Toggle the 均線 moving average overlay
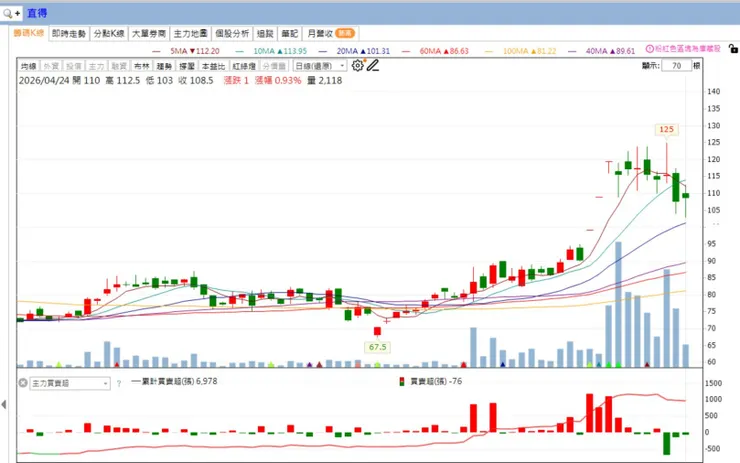740x463 pixels. 29,66
